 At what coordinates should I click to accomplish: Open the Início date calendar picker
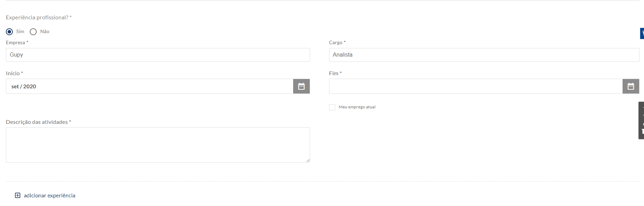coord(301,86)
